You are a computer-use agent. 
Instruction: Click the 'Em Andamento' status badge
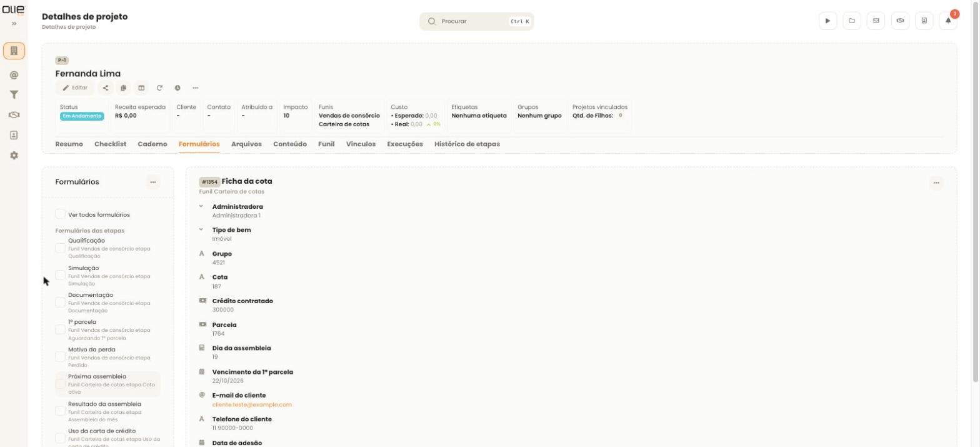coord(82,116)
